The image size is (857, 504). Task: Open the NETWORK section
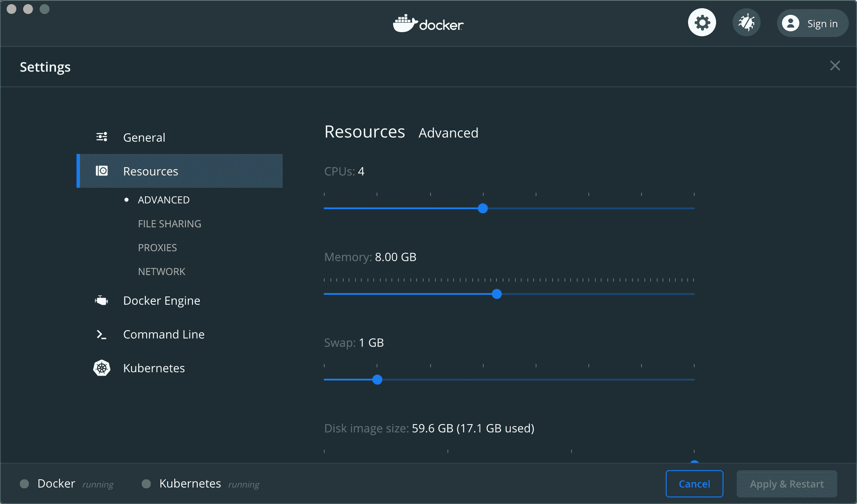(x=162, y=272)
